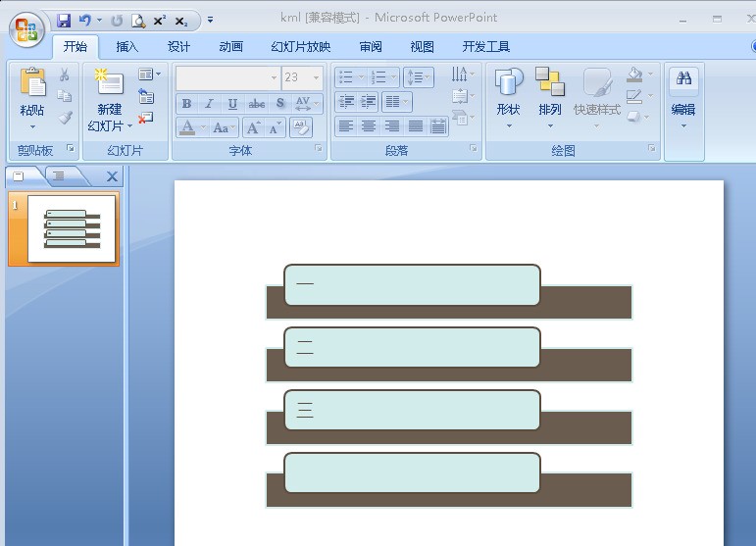
Task: Expand the New Slide dropdown arrow
Action: click(x=129, y=126)
